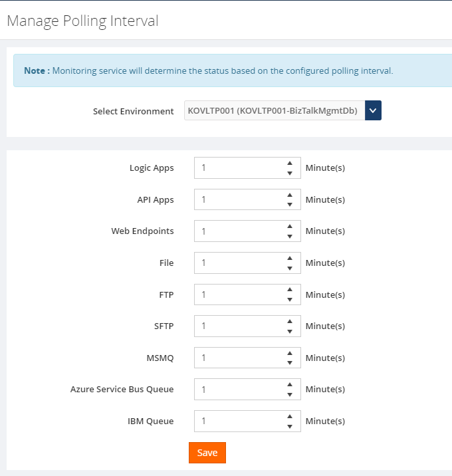Screen dimensions: 452x476
Task: Decrease IBM Queue polling interval
Action: click(290, 426)
